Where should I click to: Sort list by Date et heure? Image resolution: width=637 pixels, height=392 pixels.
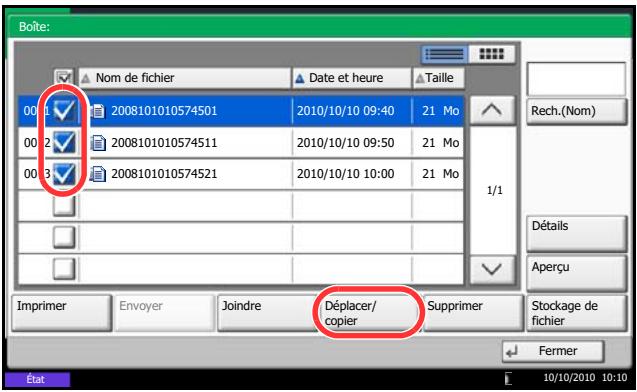(x=352, y=78)
